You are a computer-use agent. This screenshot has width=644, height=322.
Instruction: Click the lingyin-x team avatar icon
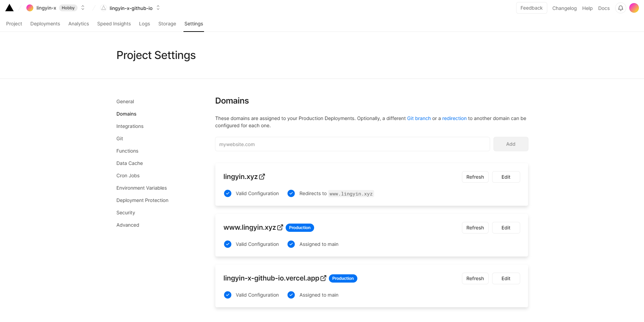(x=30, y=8)
